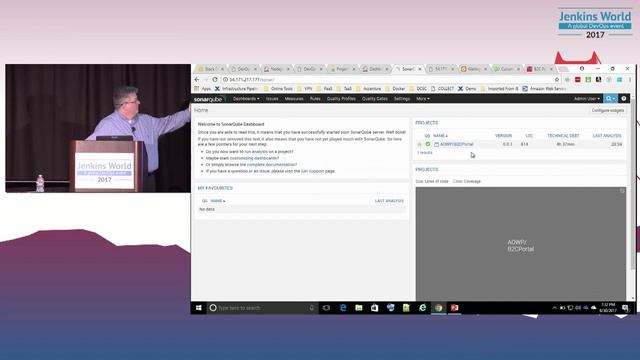Click the teal grid extension icon in the toolbar
This screenshot has height=360, width=640.
point(619,80)
